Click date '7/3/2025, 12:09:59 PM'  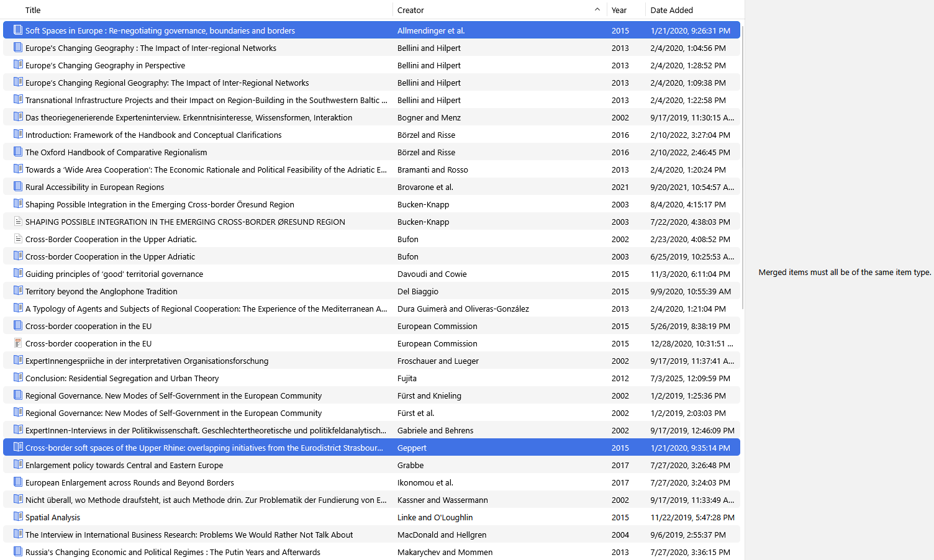pyautogui.click(x=691, y=378)
